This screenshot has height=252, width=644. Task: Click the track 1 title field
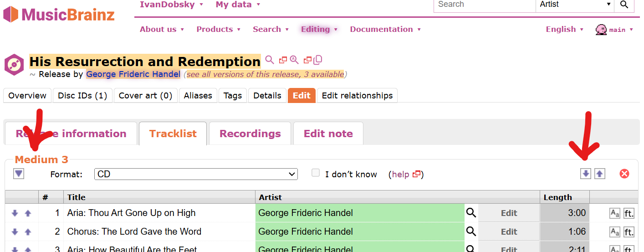[159, 213]
